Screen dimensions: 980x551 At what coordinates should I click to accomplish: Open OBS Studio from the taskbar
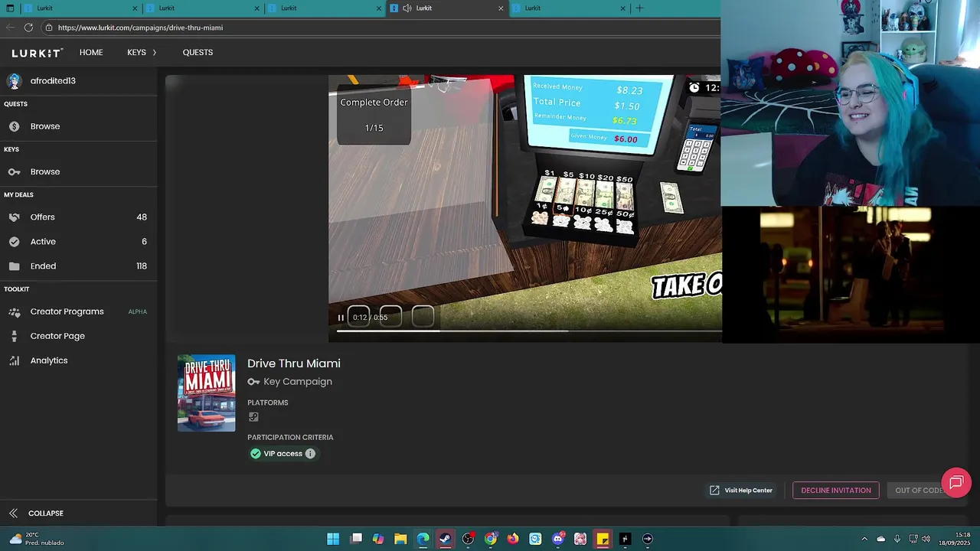468,539
